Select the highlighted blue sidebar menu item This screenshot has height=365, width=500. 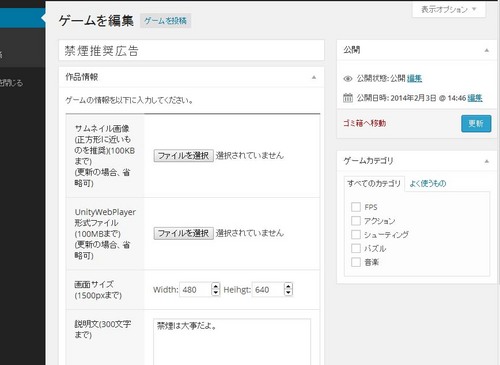click(22, 18)
